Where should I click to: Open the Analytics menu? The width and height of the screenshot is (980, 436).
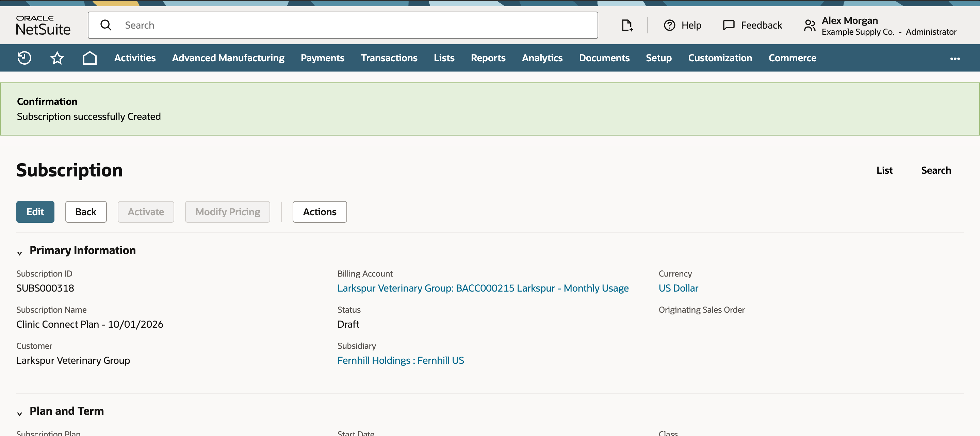(x=542, y=58)
